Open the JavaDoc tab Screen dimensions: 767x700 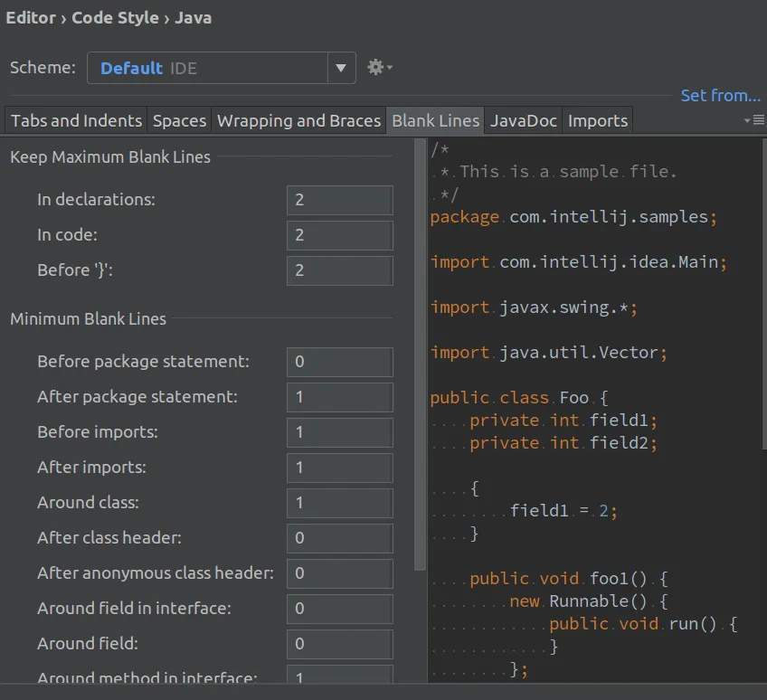523,120
